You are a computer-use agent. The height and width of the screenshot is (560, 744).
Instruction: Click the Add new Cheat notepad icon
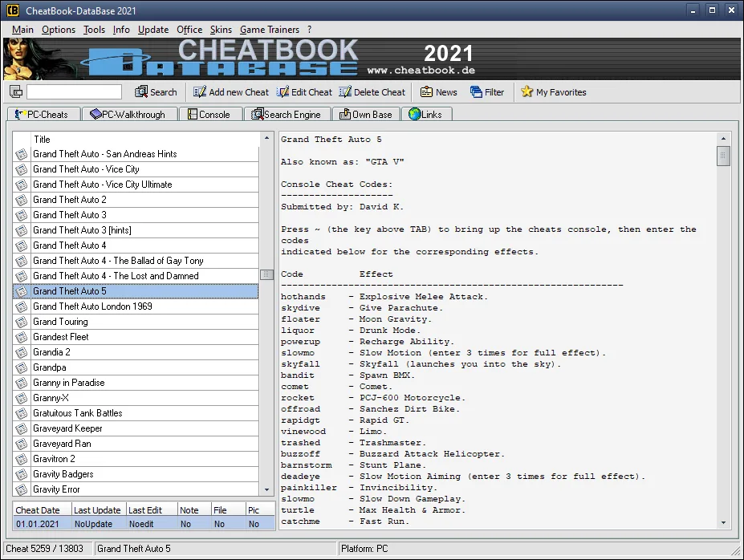(199, 91)
